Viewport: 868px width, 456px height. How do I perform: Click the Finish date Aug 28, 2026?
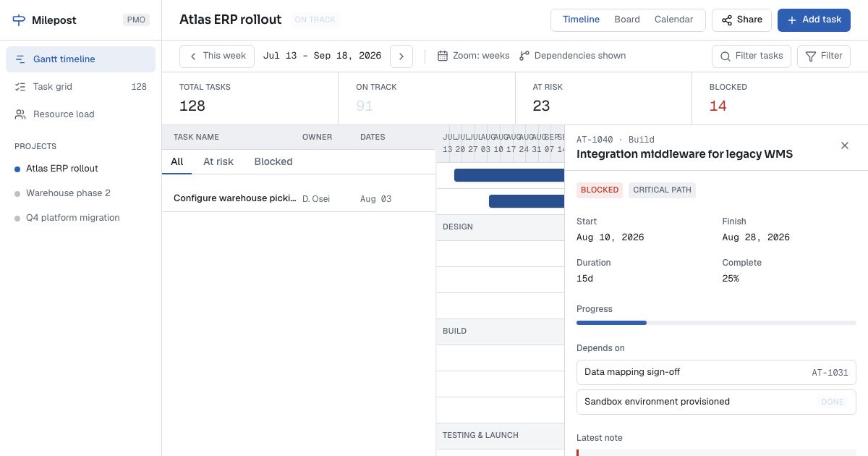756,237
